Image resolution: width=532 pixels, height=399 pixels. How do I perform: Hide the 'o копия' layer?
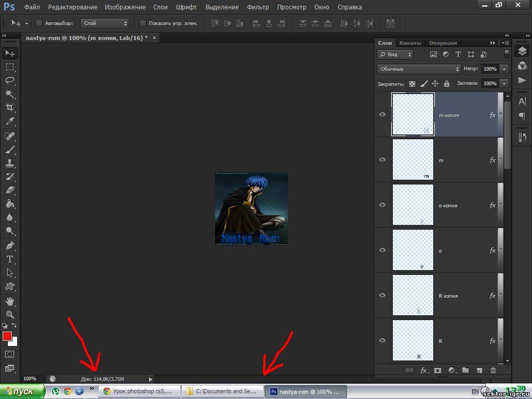382,205
